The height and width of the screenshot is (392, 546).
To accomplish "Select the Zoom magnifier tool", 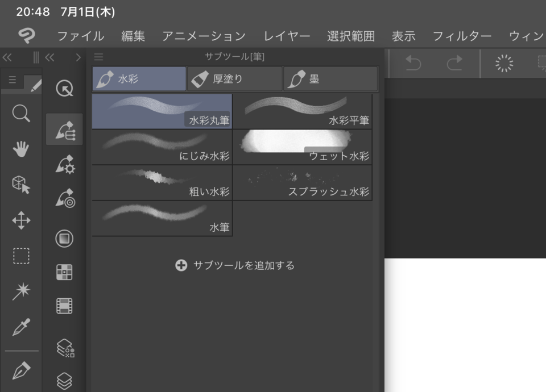I will coord(21,113).
